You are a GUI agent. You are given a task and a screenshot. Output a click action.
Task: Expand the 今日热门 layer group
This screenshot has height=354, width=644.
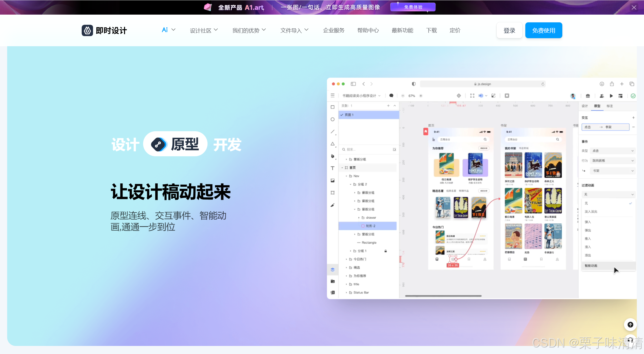point(346,259)
